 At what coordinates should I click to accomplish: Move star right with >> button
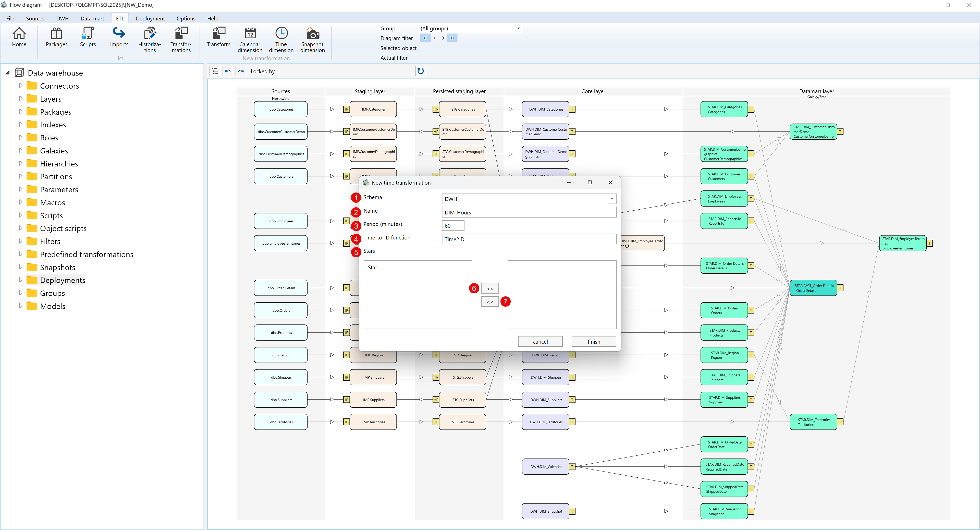(x=490, y=288)
